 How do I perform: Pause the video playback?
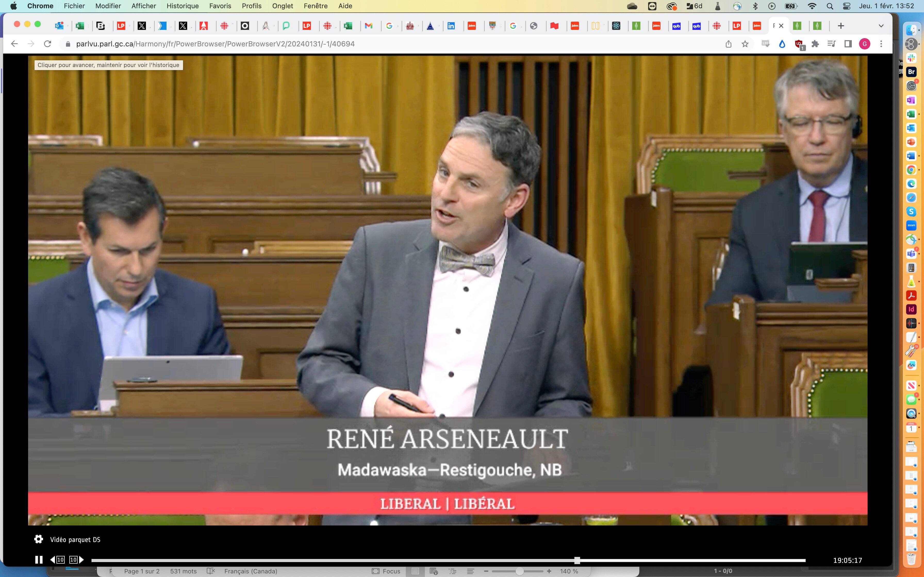point(39,560)
